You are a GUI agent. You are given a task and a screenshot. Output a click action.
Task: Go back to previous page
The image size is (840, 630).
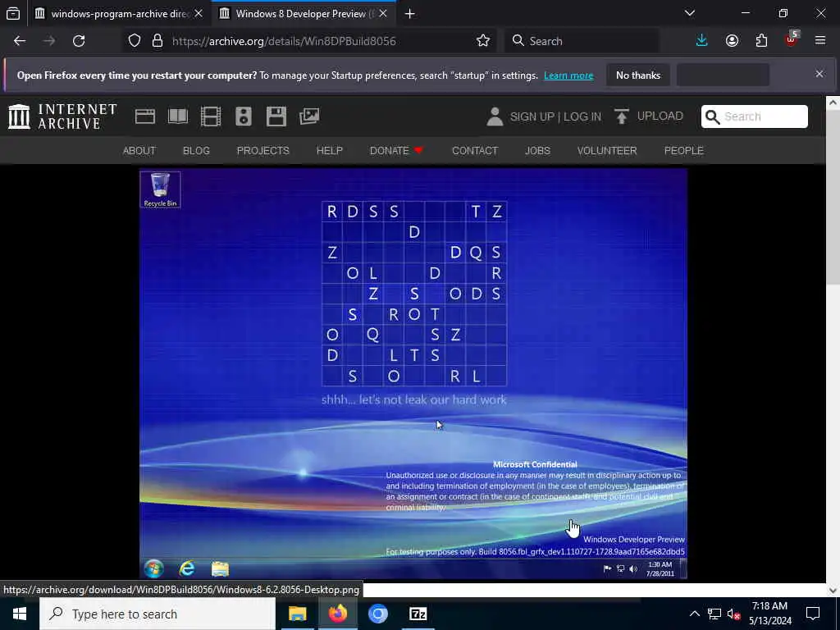point(20,41)
